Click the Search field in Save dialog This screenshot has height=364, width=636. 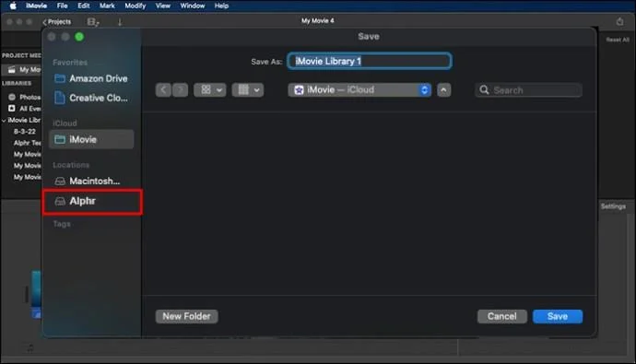click(528, 90)
